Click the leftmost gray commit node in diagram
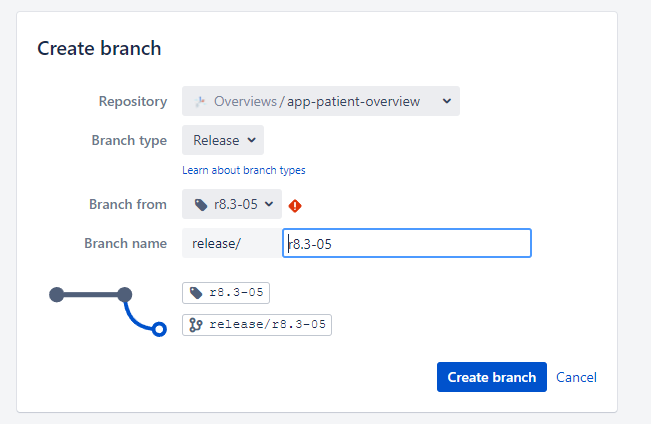This screenshot has width=651, height=424. [x=56, y=294]
